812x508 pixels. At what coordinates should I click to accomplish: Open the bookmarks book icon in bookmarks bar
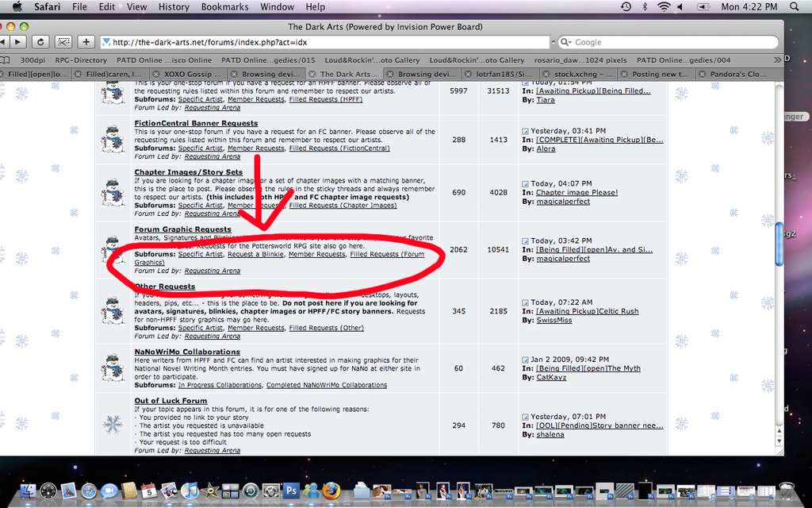click(5, 60)
